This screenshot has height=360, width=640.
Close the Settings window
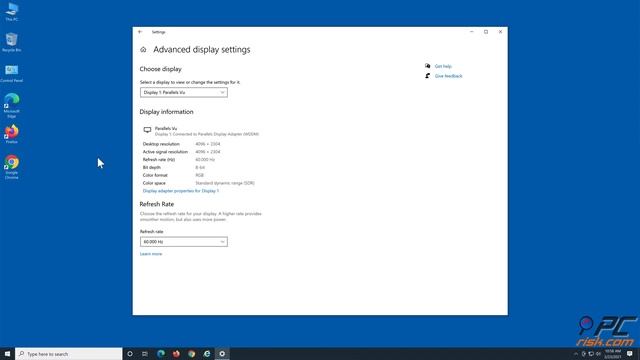tap(500, 32)
